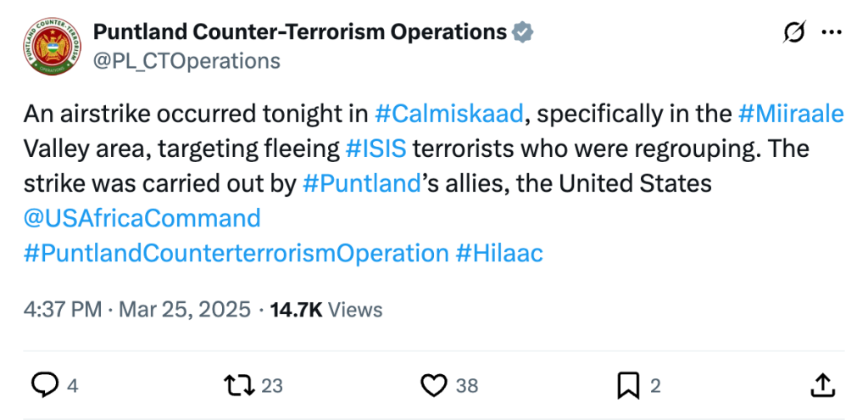Open the #Puntland hashtag
The height and width of the screenshot is (420, 868).
[362, 183]
